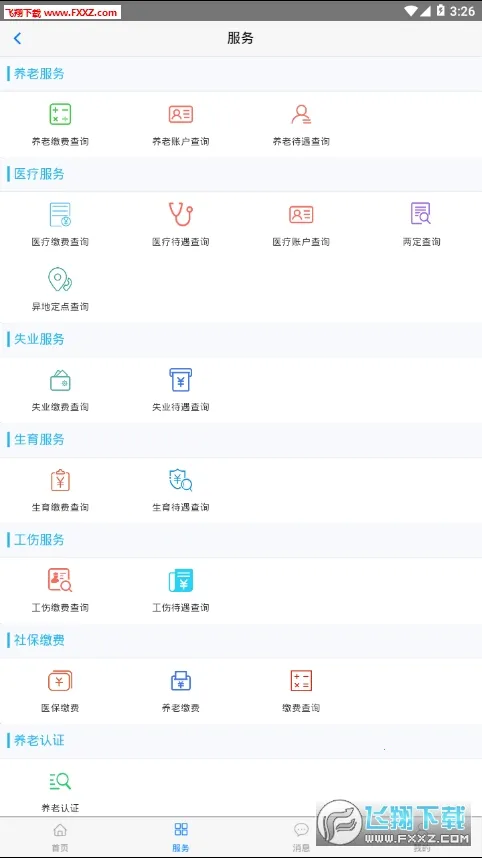Tap the 工伤缴费查询 label
Screen dimensions: 482x858
tap(60, 608)
